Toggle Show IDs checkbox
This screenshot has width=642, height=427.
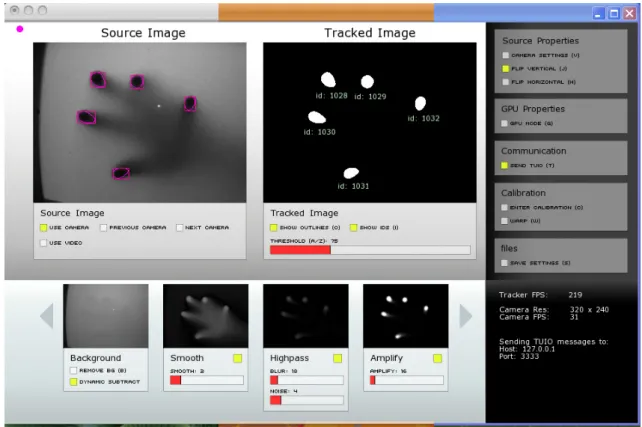[x=354, y=228]
